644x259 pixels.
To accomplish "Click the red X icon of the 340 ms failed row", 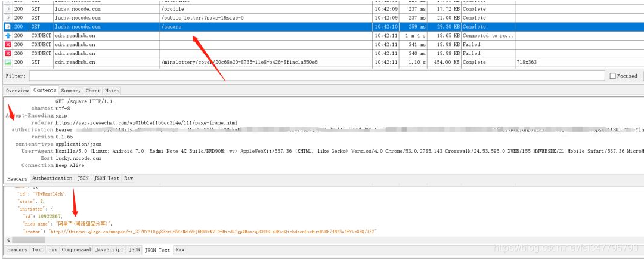I will (7, 54).
